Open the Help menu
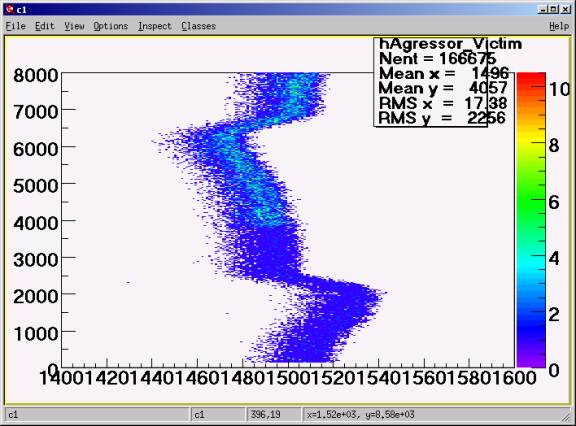 tap(559, 26)
